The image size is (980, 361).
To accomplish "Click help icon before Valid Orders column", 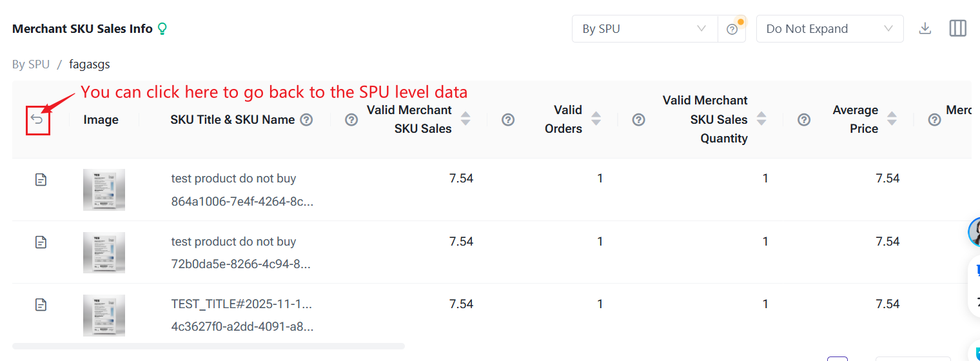I will [x=508, y=119].
